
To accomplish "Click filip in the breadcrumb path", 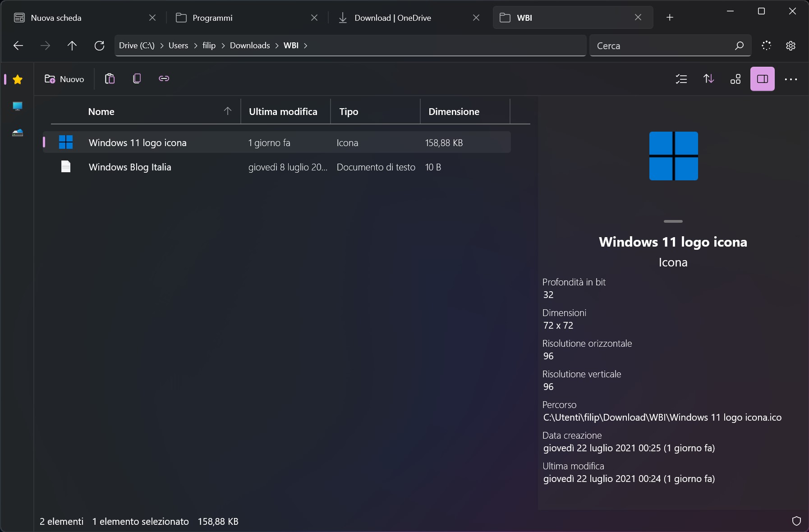I will [x=209, y=46].
